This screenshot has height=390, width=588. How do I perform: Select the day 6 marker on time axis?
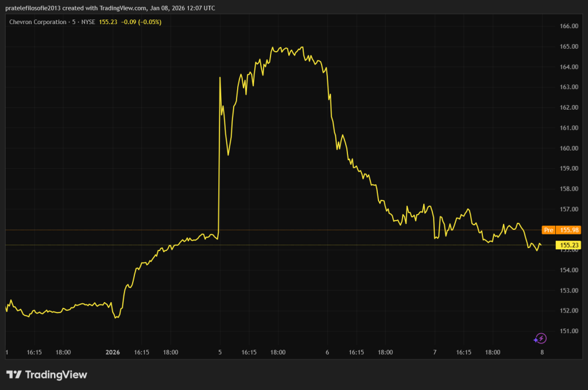(327, 352)
